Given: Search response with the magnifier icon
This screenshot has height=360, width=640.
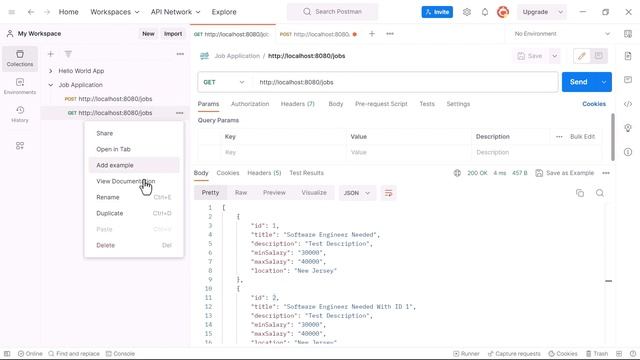Looking at the screenshot, I should point(600,193).
